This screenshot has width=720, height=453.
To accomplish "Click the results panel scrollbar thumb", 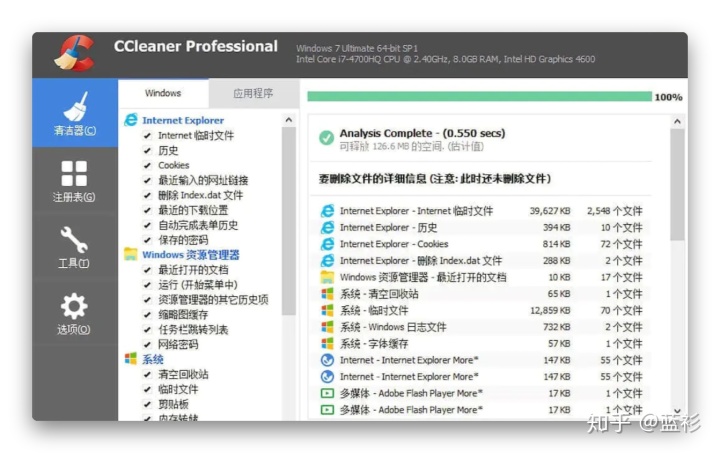I will (x=677, y=185).
